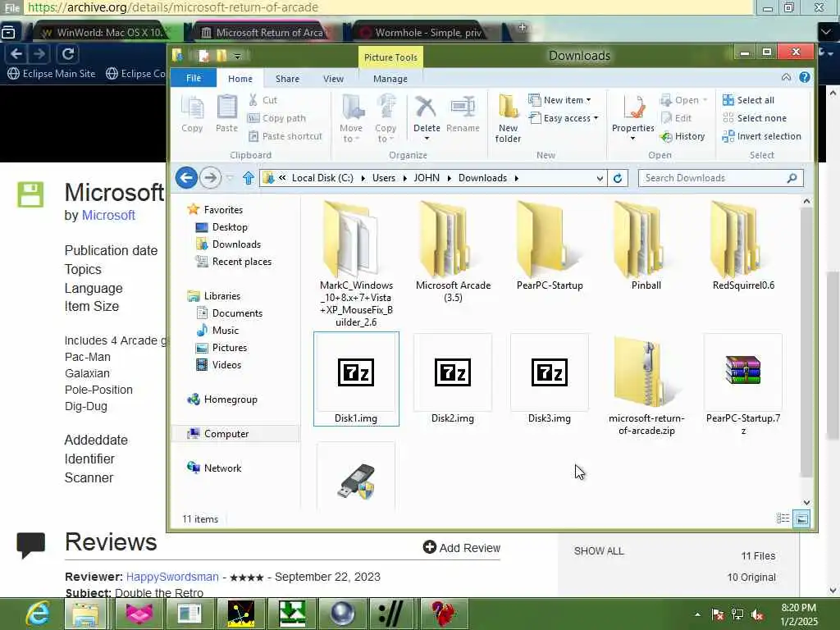
Task: Click the Copy icon in Clipboard group
Action: (192, 113)
